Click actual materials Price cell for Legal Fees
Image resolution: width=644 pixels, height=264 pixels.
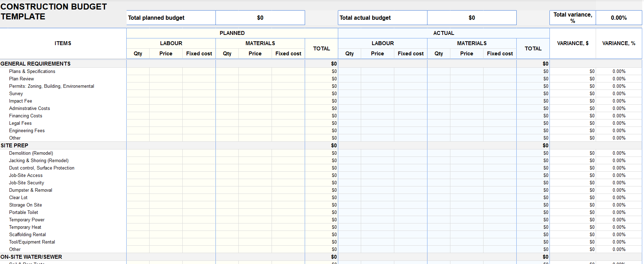(x=467, y=123)
